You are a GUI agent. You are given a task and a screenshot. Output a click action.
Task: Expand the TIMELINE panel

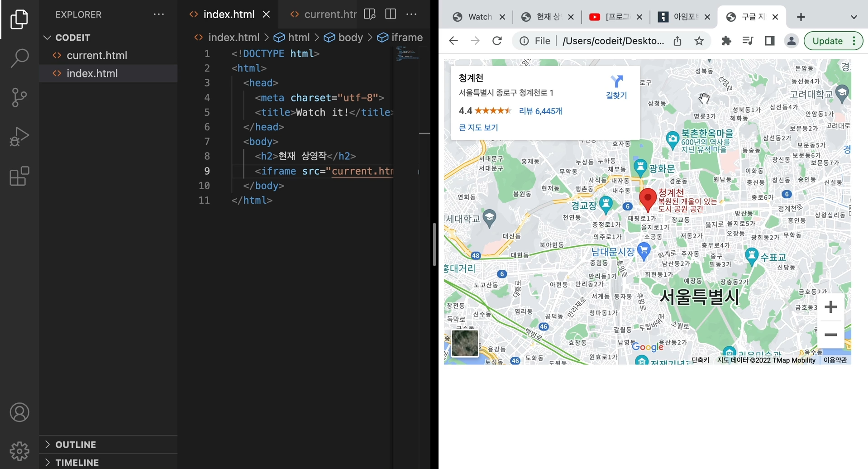108,462
